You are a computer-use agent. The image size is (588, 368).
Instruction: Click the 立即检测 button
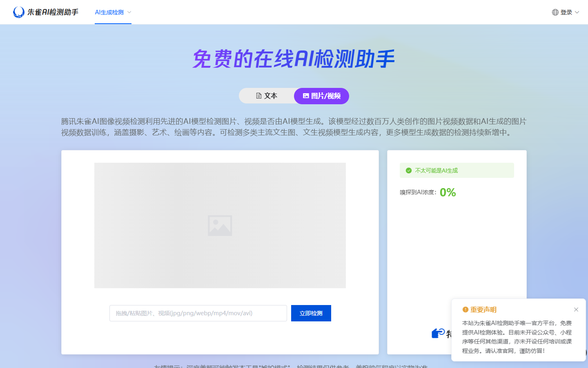(311, 313)
